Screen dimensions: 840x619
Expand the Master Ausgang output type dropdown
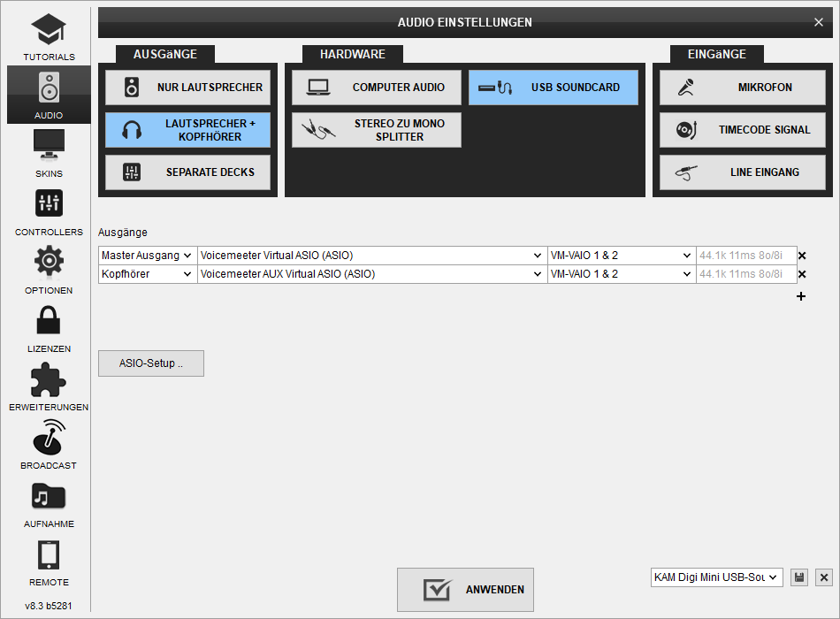point(148,256)
